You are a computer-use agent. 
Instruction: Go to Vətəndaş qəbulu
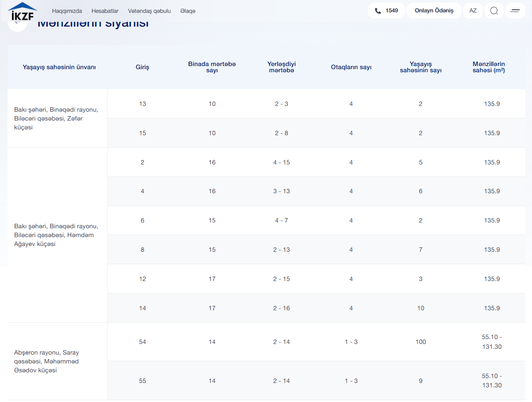tap(149, 11)
